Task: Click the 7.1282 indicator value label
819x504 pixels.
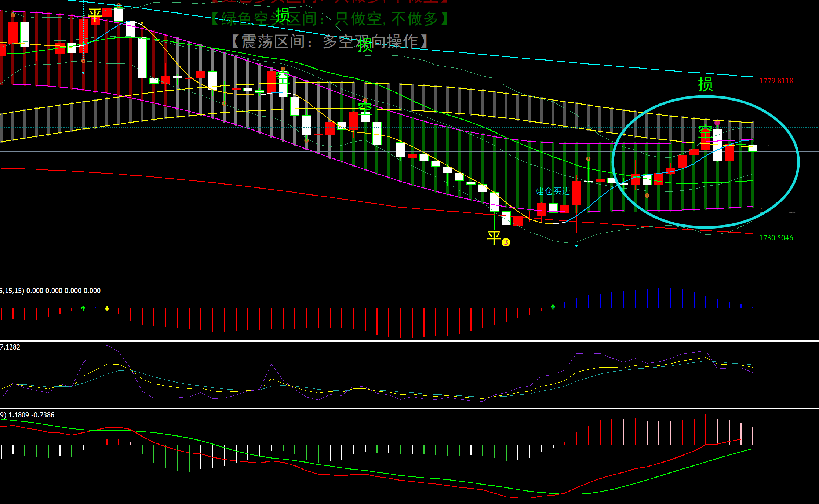Action: (x=10, y=347)
